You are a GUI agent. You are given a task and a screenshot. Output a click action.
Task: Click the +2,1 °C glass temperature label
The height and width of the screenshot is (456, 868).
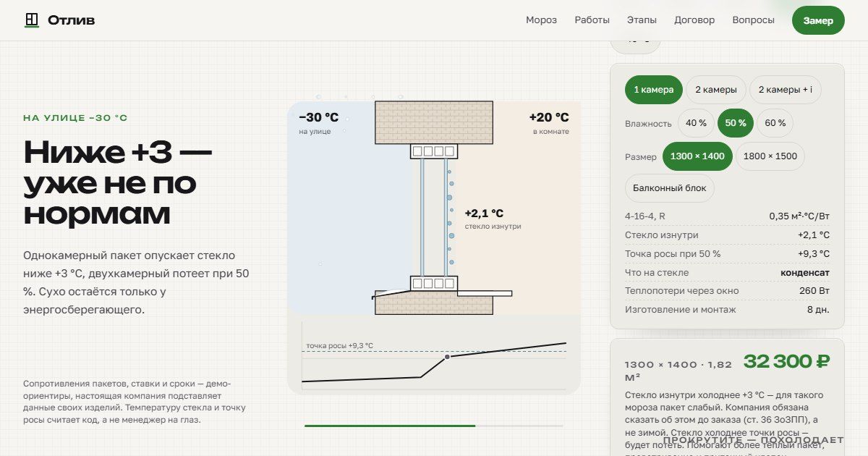(x=484, y=214)
